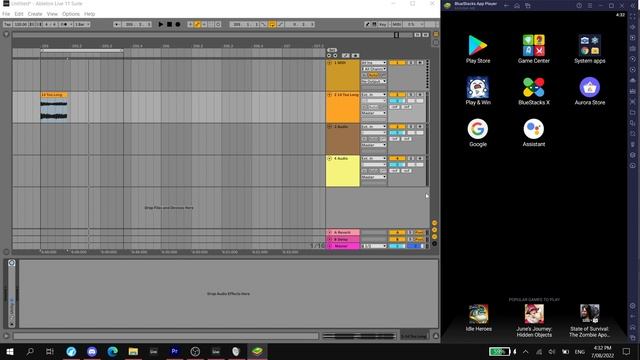This screenshot has width=640, height=360.
Task: Open Idle Heroes popular game
Action: coord(478,318)
